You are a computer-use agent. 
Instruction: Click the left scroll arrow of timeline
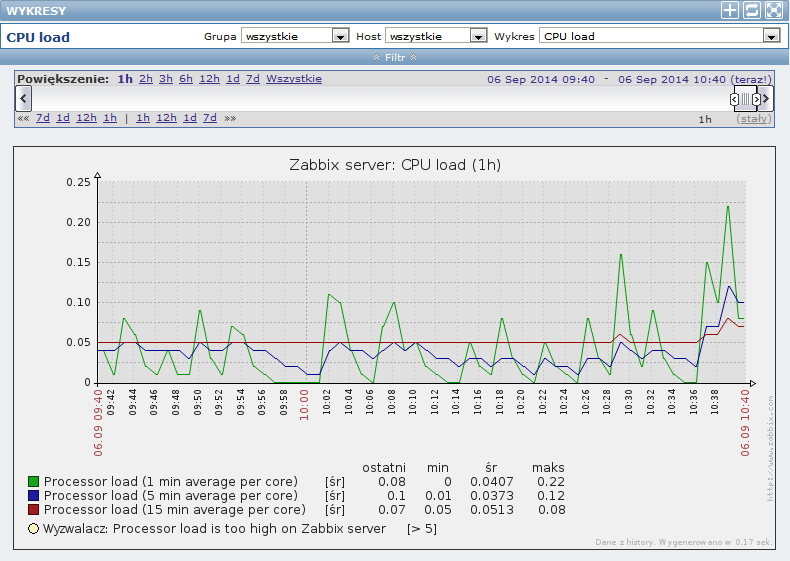pos(23,98)
